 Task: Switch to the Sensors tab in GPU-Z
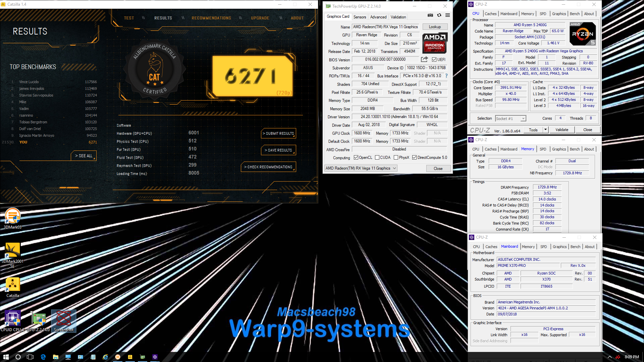click(x=360, y=17)
